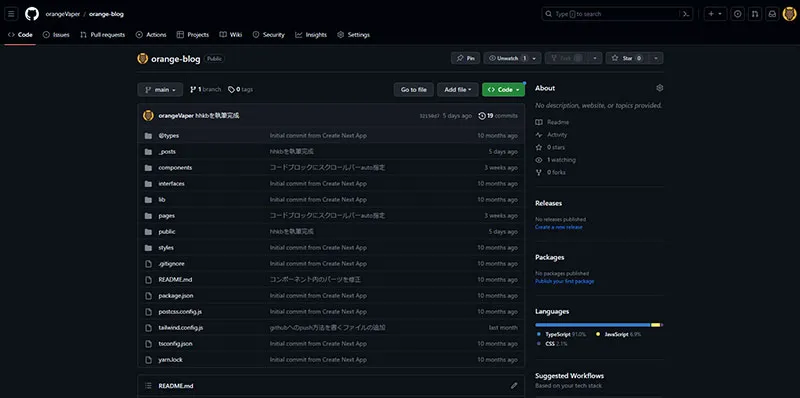Open the Readme link in About
This screenshot has width=800, height=398.
552,122
